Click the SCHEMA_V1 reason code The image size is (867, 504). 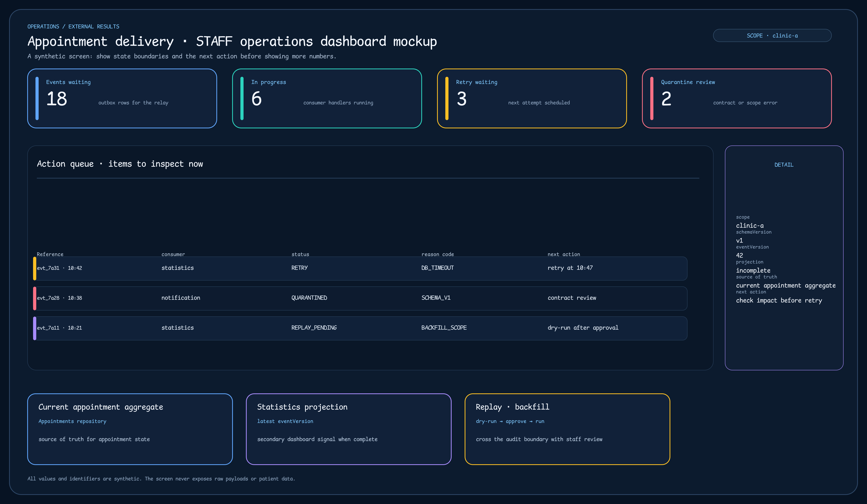tap(436, 298)
